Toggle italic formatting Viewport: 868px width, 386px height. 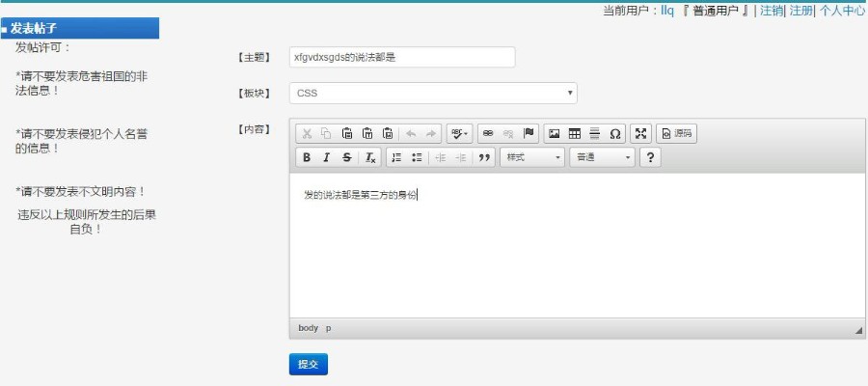(x=327, y=158)
